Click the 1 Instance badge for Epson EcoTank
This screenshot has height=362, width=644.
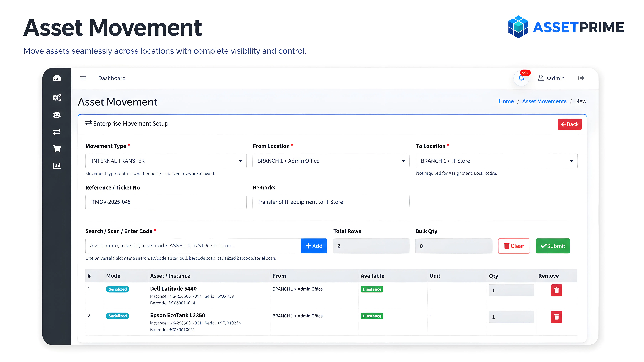click(x=372, y=316)
